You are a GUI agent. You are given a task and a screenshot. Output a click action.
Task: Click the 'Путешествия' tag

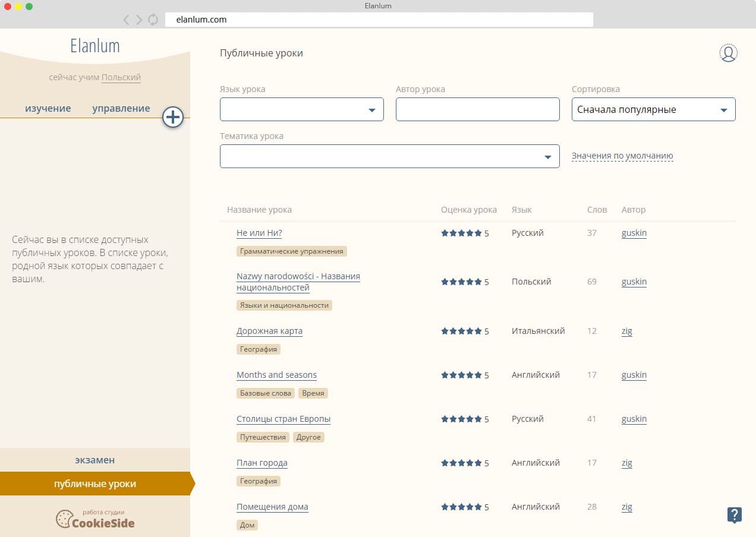263,437
